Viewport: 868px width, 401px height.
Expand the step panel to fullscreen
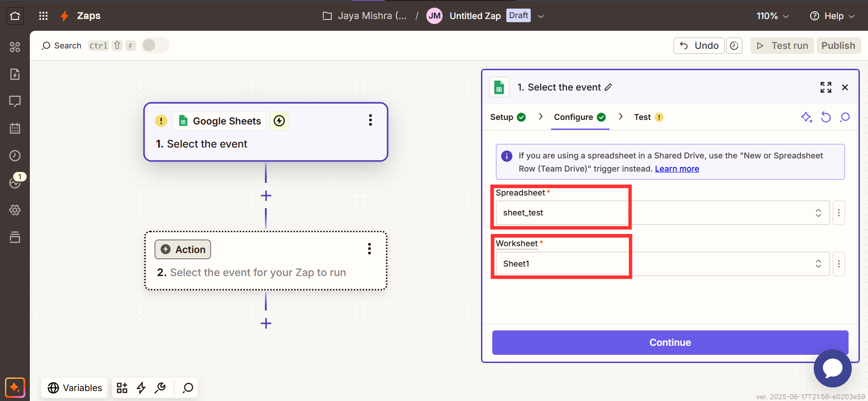point(826,87)
